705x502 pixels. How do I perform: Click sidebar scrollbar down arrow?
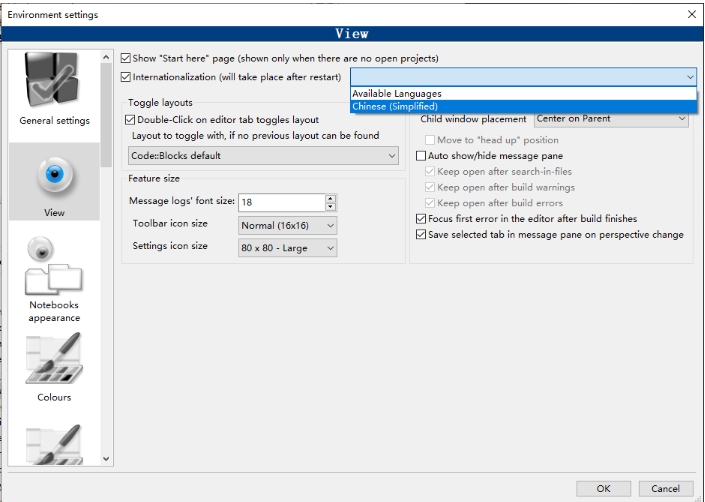tap(106, 459)
